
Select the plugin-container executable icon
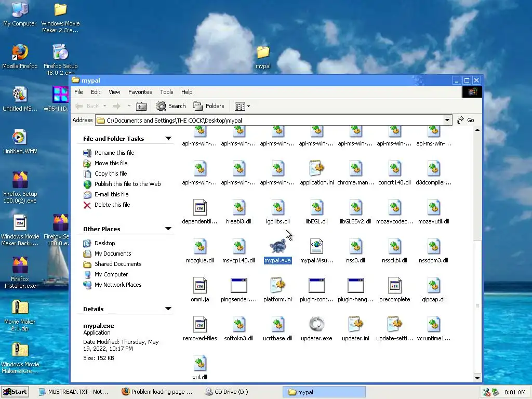click(316, 285)
